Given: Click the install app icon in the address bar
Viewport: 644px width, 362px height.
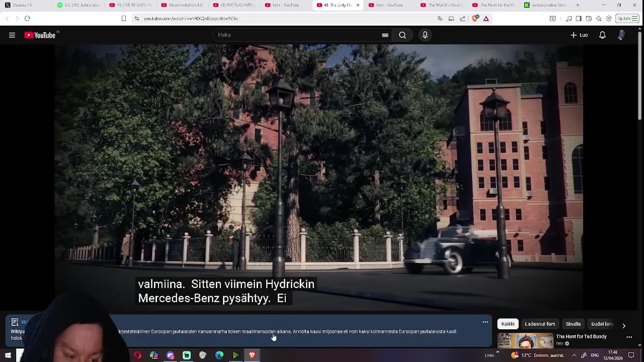Looking at the screenshot, I should pyautogui.click(x=451, y=19).
